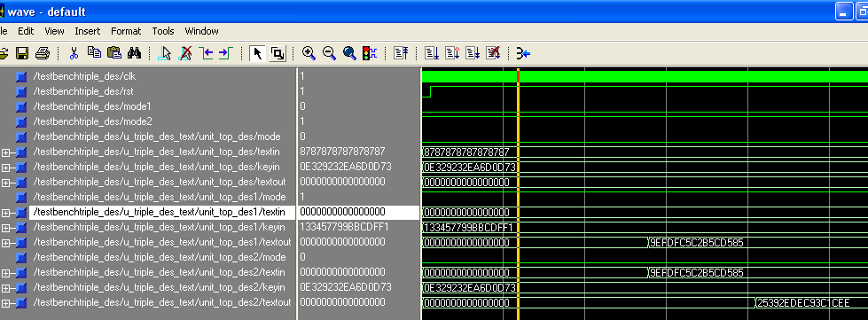Click the green clk waveform bar
The image size is (868, 320).
[645, 76]
